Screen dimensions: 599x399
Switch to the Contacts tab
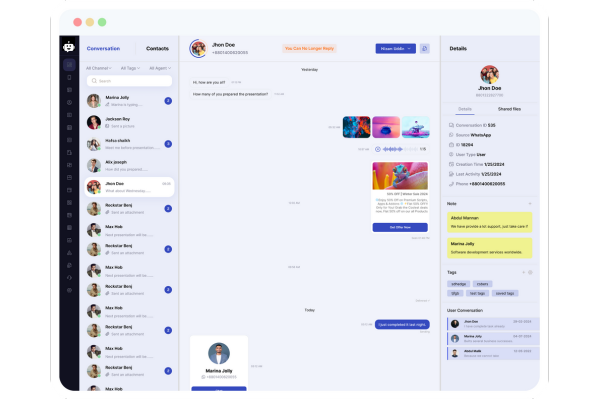157,49
